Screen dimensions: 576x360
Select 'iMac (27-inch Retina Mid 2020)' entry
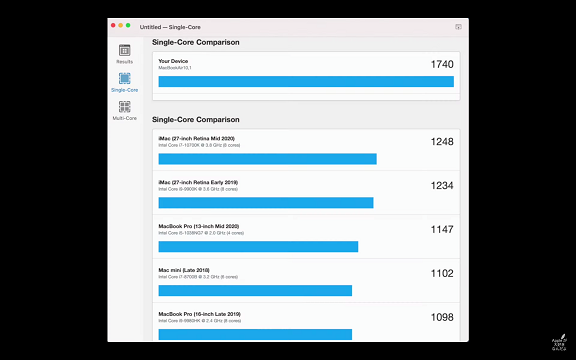[x=197, y=138]
